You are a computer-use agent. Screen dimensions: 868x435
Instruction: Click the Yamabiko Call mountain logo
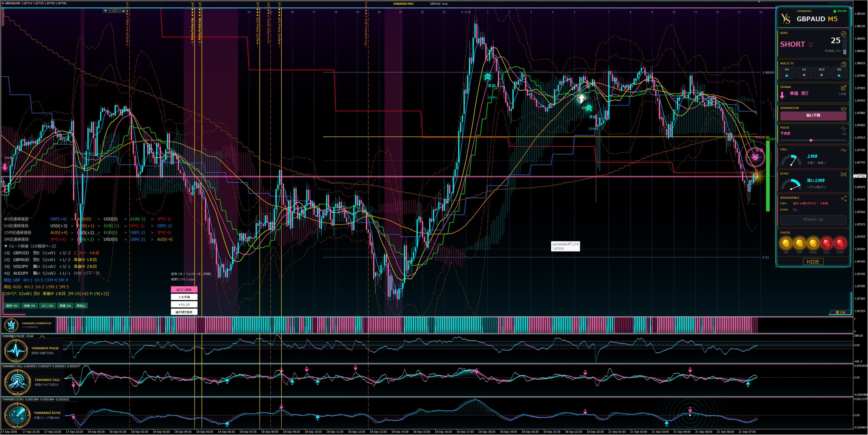[17, 382]
